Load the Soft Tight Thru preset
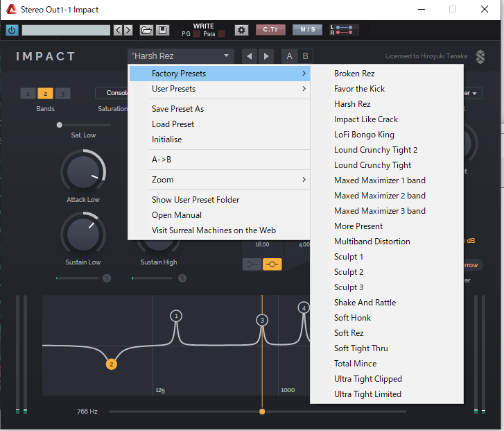 click(x=387, y=348)
